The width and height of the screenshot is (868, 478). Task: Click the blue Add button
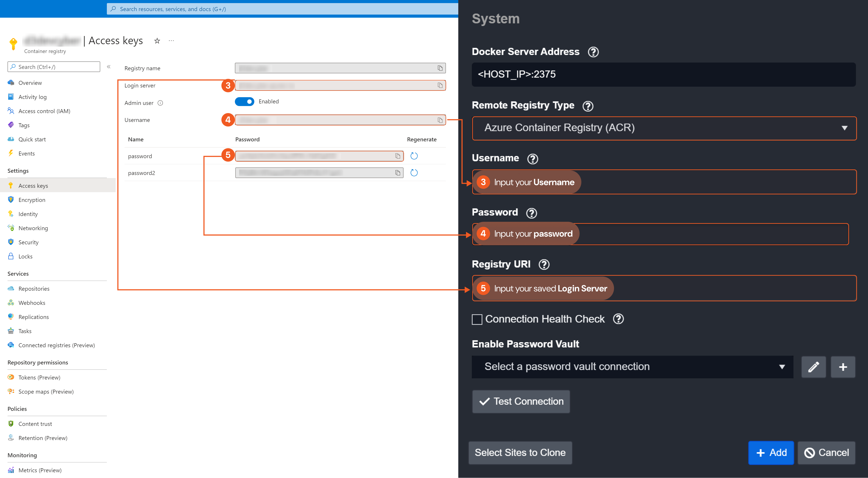pyautogui.click(x=771, y=453)
